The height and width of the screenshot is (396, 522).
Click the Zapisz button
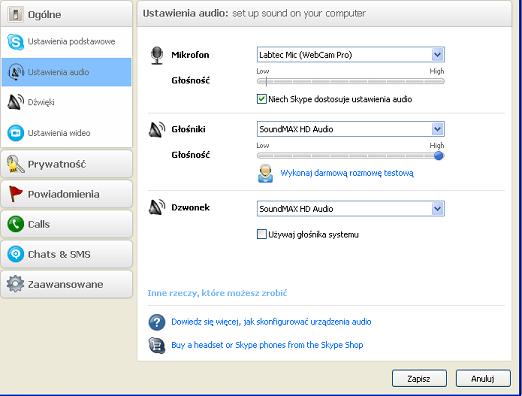419,379
